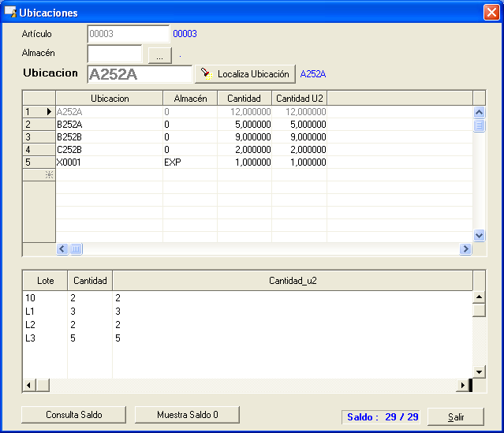Image resolution: width=504 pixels, height=433 pixels.
Task: Click lote list vertical scrollbar thumb
Action: tap(479, 310)
